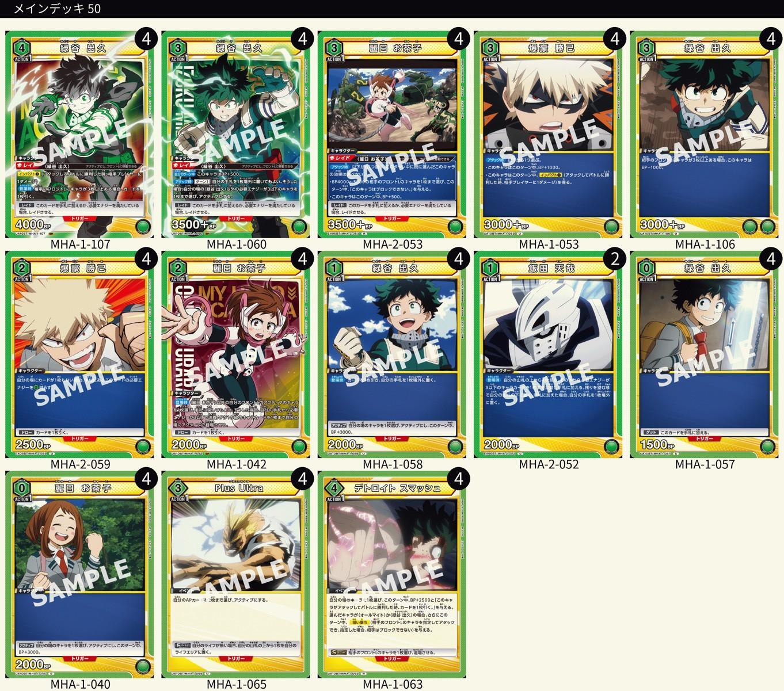Open the MHA-2-053 Ochaco Uraraka card
This screenshot has height=691, width=784.
tap(392, 134)
